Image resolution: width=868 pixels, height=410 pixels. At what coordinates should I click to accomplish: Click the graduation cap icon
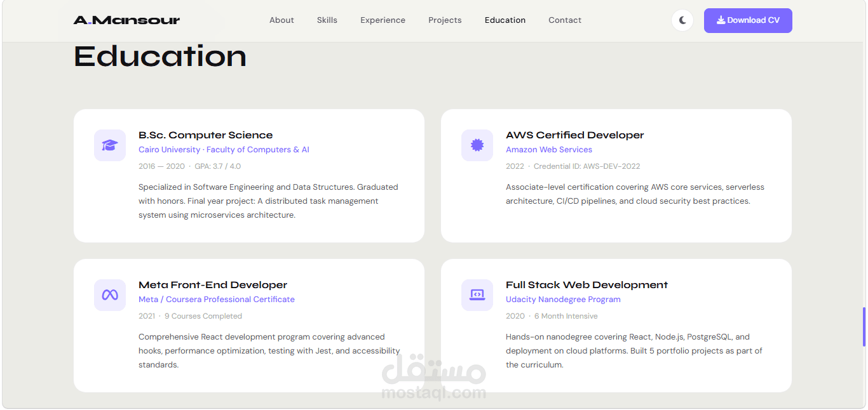110,145
